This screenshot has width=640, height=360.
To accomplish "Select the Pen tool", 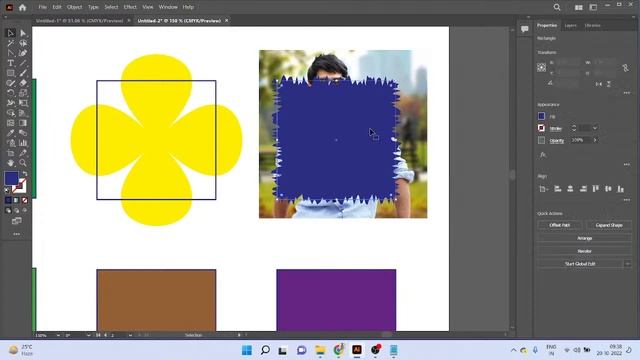I will 11,53.
